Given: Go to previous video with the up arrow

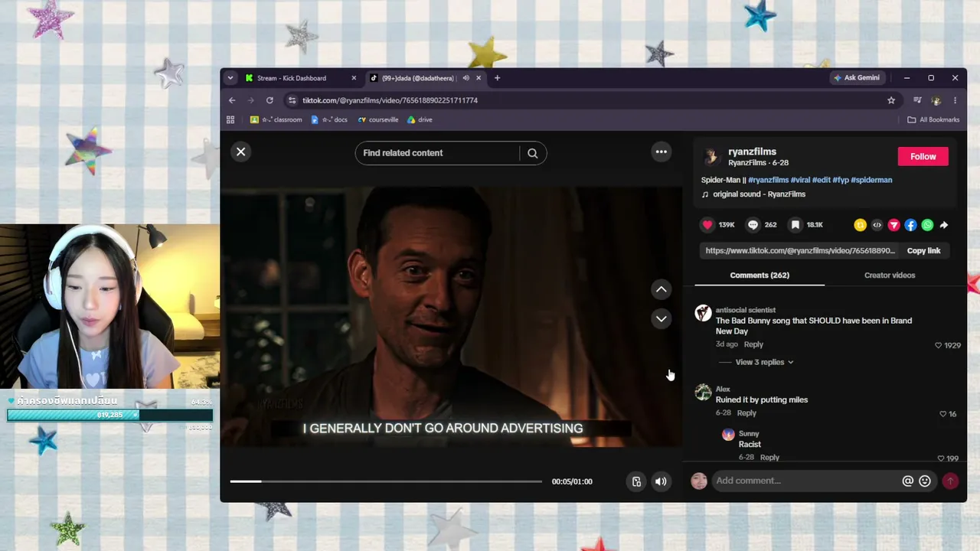Looking at the screenshot, I should tap(661, 289).
